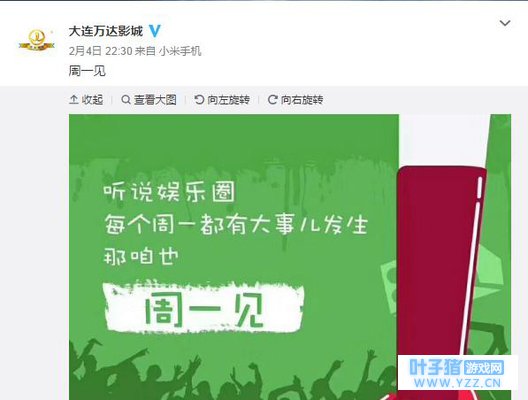Click the magnifier icon for 查看大图
Image resolution: width=528 pixels, height=400 pixels.
point(126,100)
